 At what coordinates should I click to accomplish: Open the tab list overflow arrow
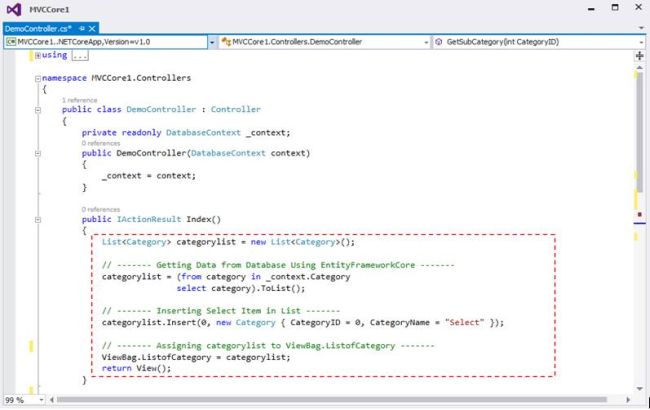coord(641,28)
